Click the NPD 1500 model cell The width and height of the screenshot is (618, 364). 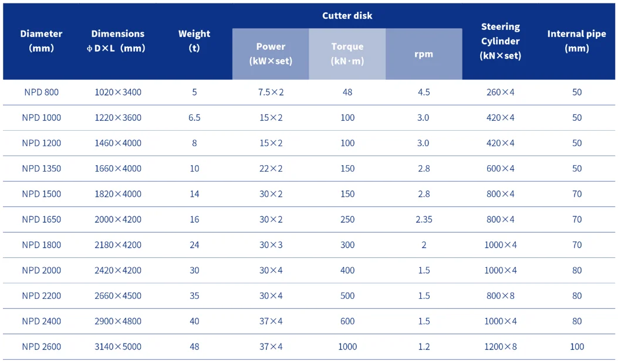point(41,194)
